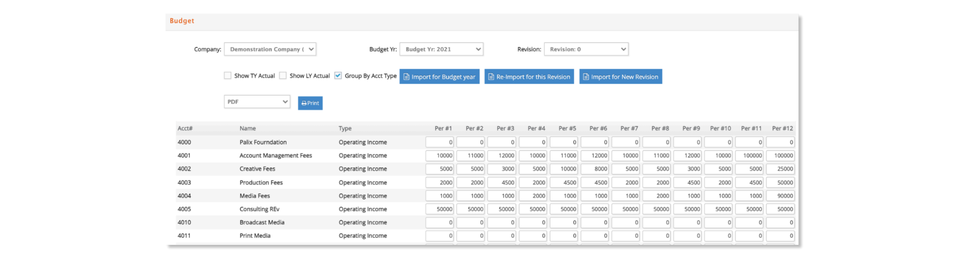980x253 pixels.
Task: Click the Name column header
Action: [x=248, y=129]
